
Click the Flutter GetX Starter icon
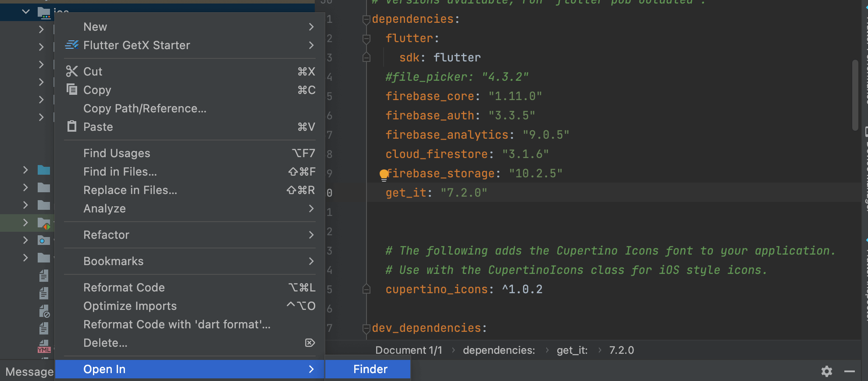(x=72, y=45)
